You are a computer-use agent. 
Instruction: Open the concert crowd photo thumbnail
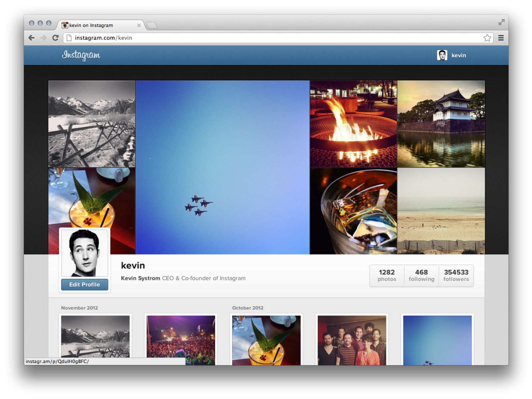tap(181, 340)
